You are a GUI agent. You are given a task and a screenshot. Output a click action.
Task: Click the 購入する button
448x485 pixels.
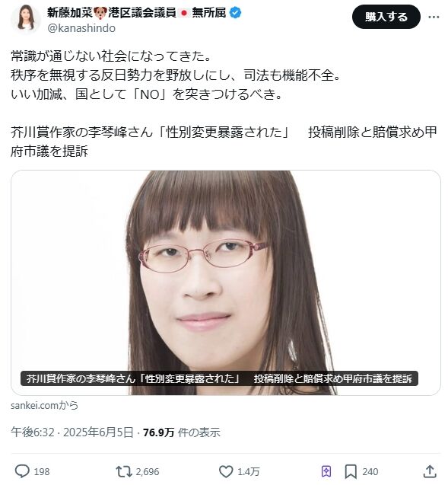pyautogui.click(x=386, y=17)
